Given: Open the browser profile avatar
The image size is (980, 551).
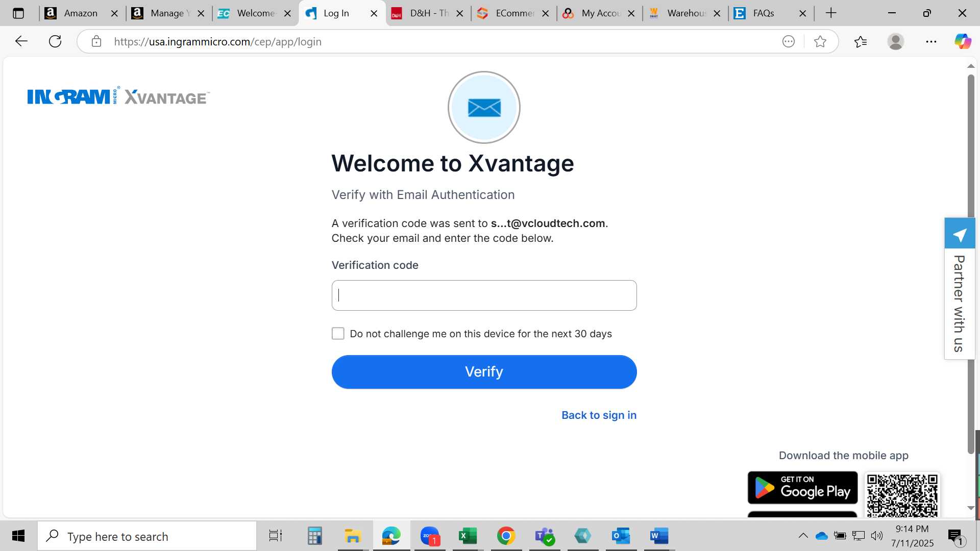Looking at the screenshot, I should point(896,41).
